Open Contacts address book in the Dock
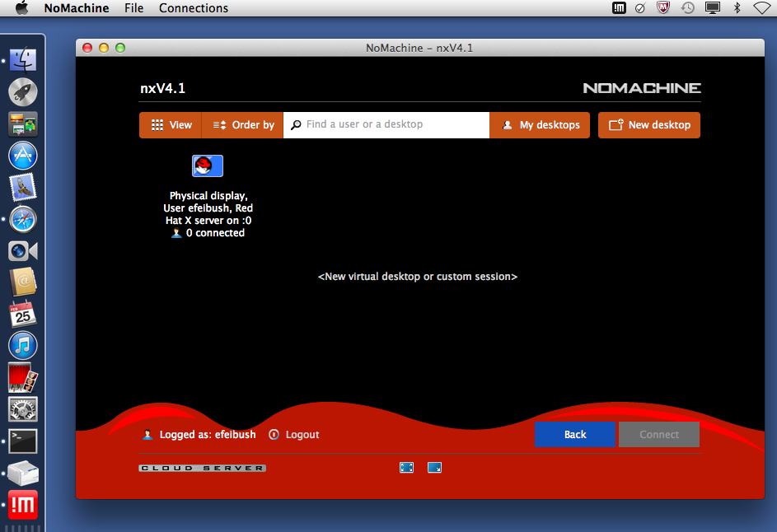This screenshot has width=777, height=532. point(23,282)
